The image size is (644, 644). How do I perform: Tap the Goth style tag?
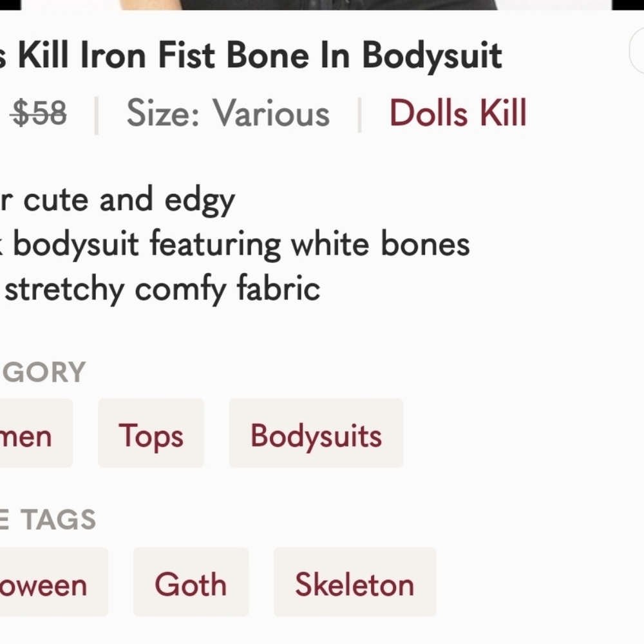tap(191, 583)
